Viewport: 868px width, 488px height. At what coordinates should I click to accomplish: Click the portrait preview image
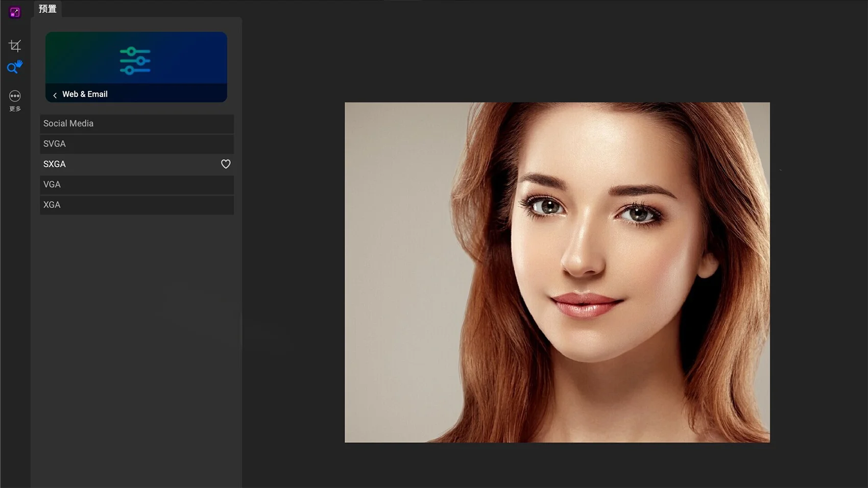(x=557, y=272)
